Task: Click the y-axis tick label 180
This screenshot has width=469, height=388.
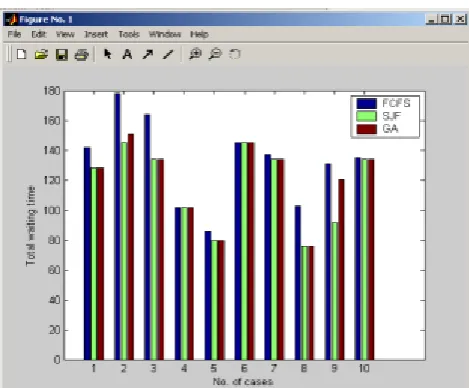Action: pyautogui.click(x=52, y=91)
